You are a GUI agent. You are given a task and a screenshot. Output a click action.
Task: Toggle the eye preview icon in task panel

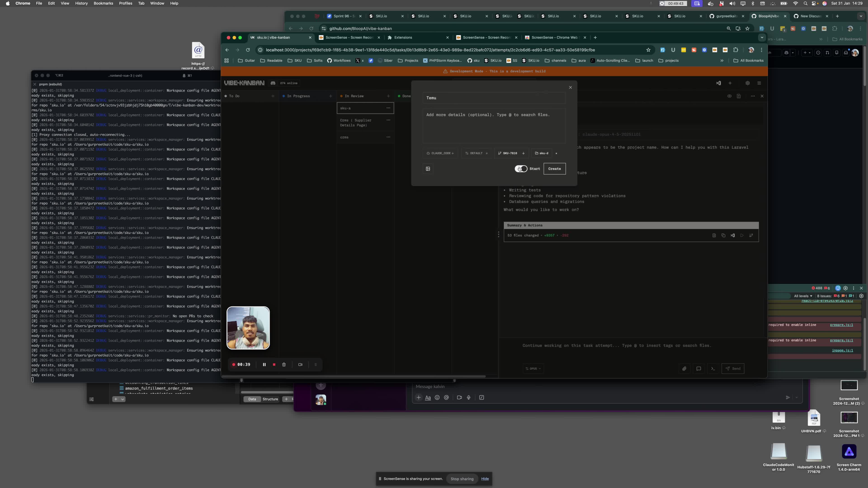tap(729, 96)
